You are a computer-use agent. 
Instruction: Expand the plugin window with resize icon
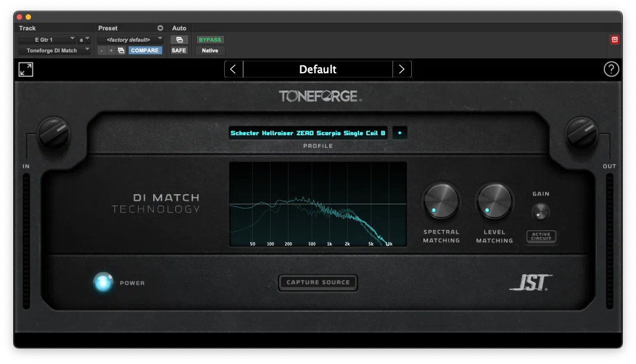click(x=26, y=69)
